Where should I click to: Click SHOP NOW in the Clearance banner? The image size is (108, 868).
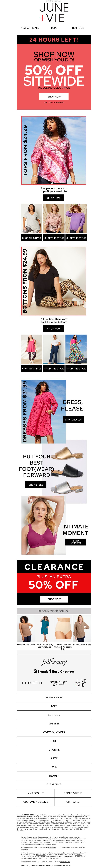(54, 599)
